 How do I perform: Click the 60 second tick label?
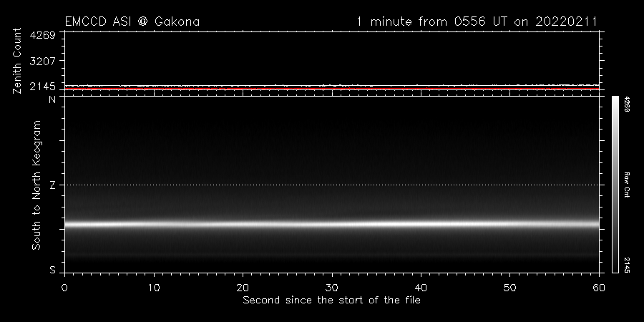599,288
